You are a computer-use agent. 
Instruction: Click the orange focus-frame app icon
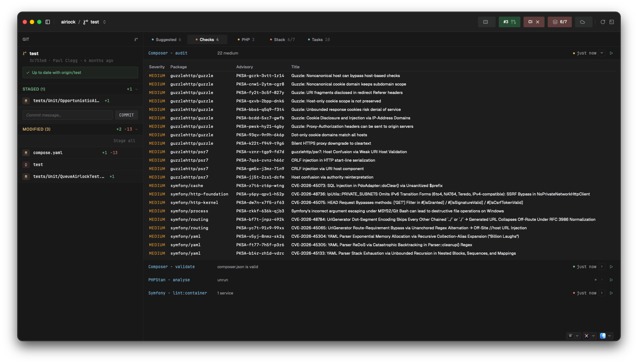point(587,336)
